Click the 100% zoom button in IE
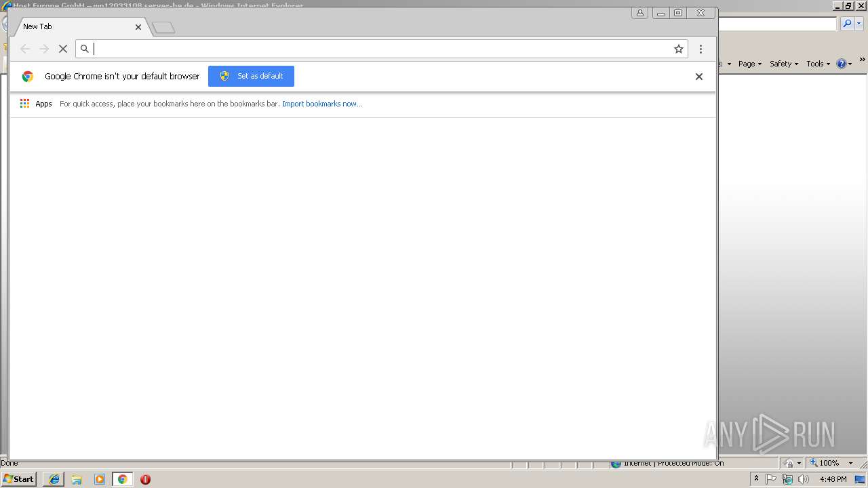This screenshot has width=868, height=488. click(x=825, y=463)
